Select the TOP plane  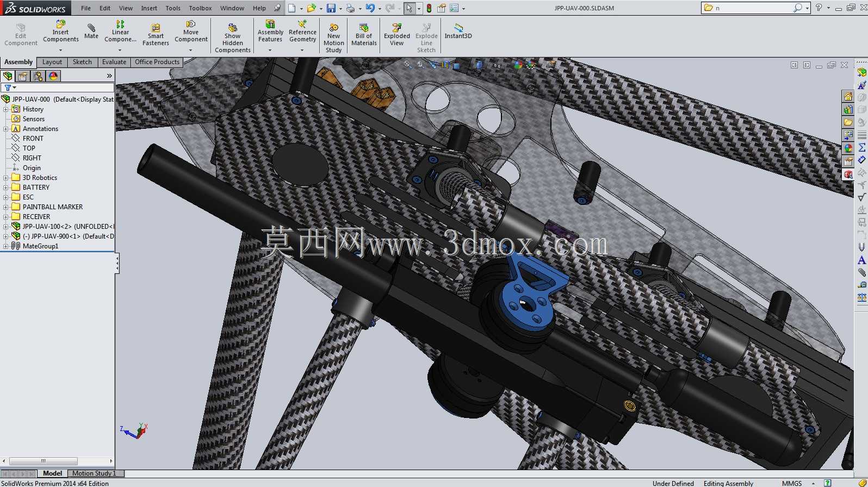[29, 148]
